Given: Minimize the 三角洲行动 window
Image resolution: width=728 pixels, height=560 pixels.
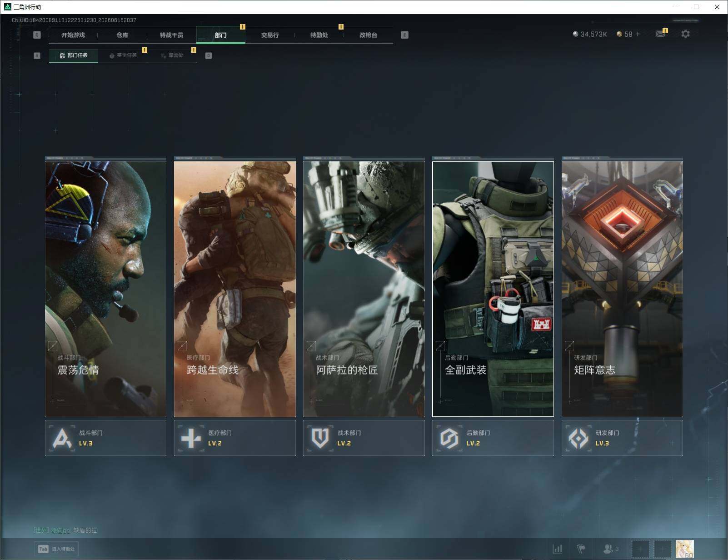Looking at the screenshot, I should [x=676, y=7].
